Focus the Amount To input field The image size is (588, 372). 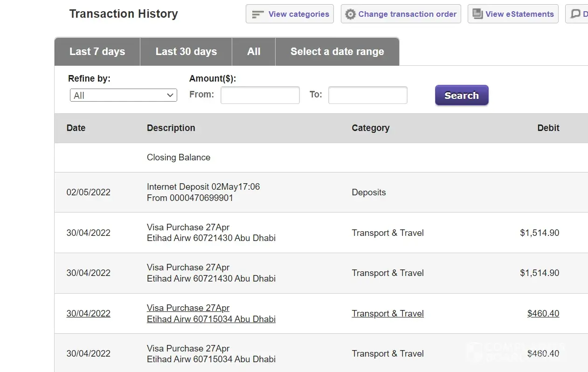pos(367,95)
